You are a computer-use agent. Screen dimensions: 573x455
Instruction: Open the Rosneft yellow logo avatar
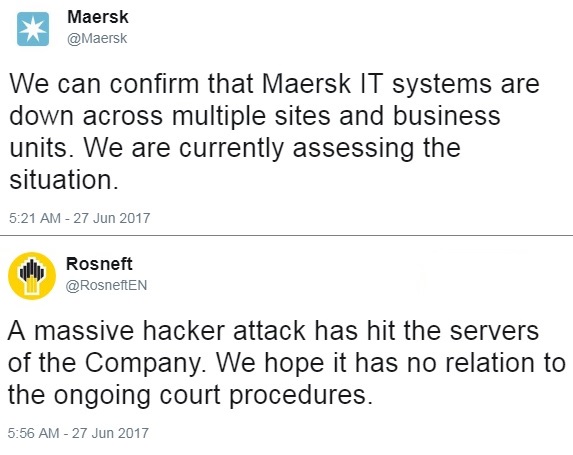(x=32, y=276)
